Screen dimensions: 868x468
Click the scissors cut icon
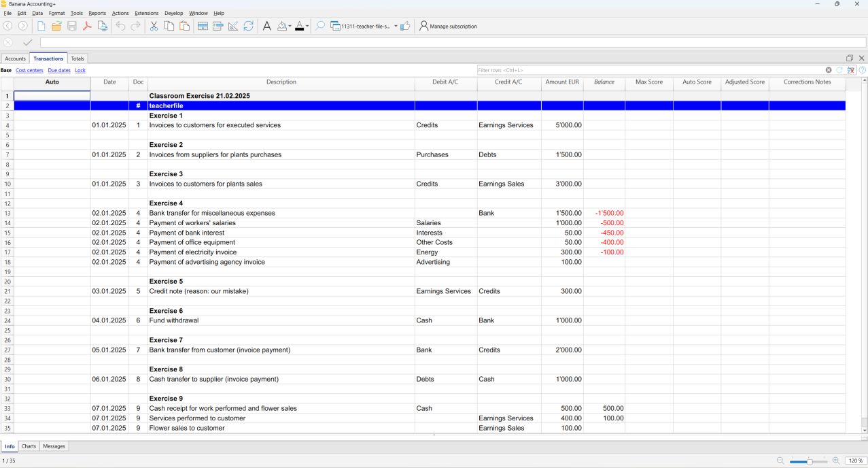point(154,26)
